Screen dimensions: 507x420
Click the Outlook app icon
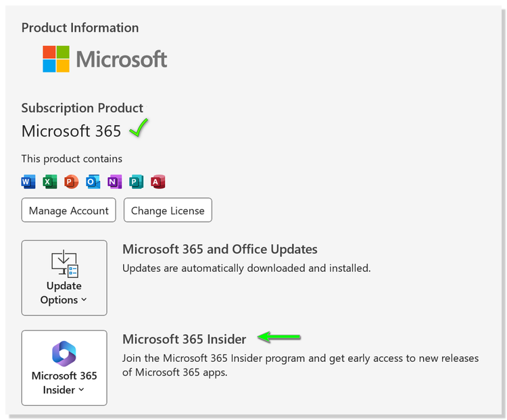93,182
